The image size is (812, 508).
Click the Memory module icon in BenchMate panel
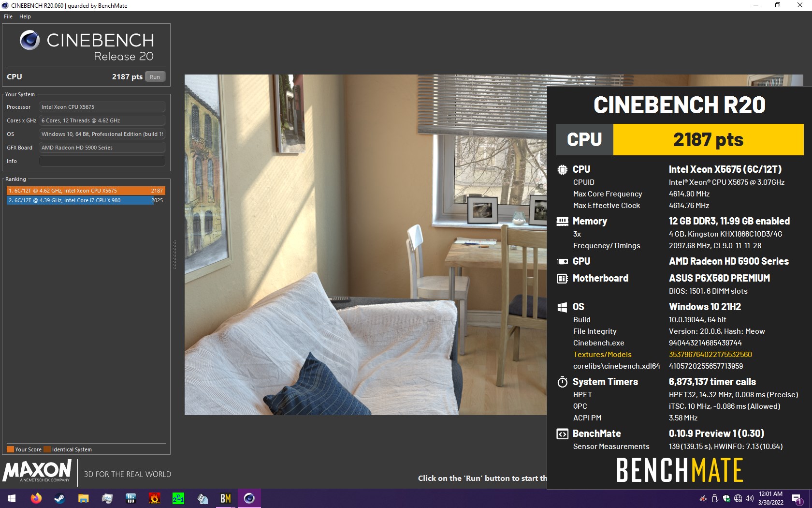coord(562,222)
